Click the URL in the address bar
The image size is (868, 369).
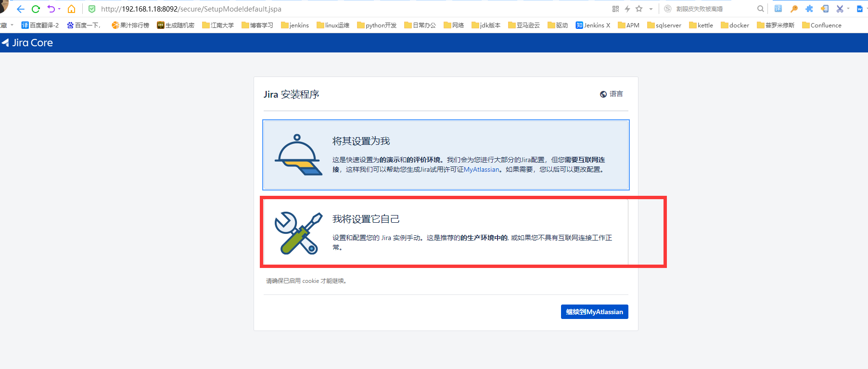[x=191, y=9]
